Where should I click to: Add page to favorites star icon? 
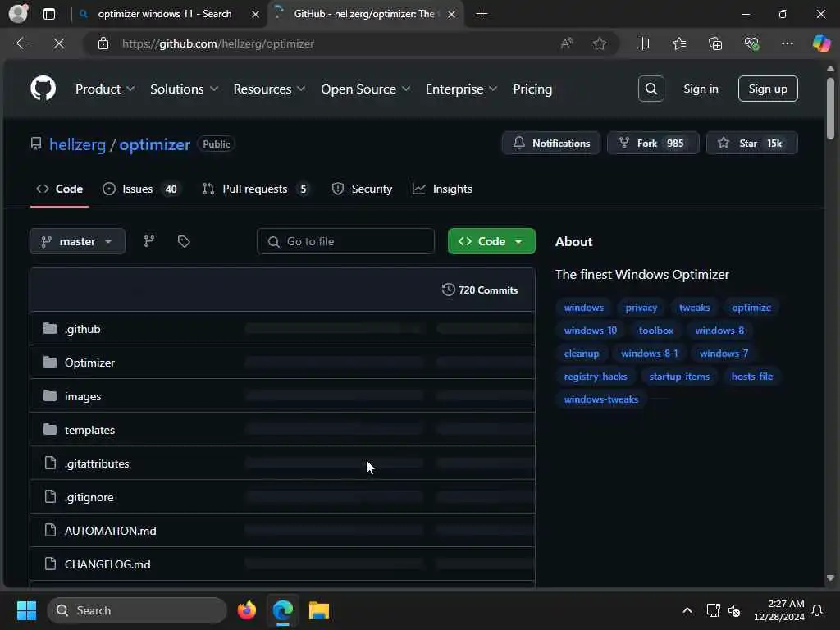[x=600, y=43]
